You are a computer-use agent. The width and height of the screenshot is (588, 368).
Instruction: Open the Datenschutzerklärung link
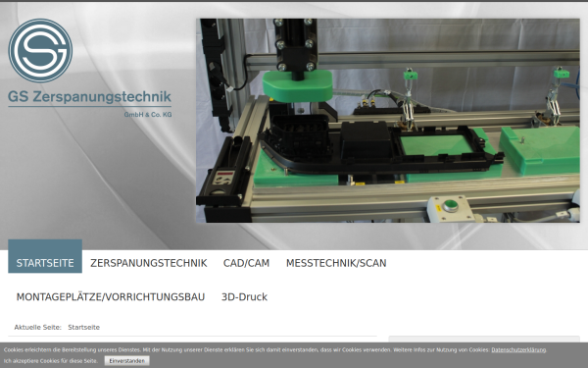[x=518, y=349]
